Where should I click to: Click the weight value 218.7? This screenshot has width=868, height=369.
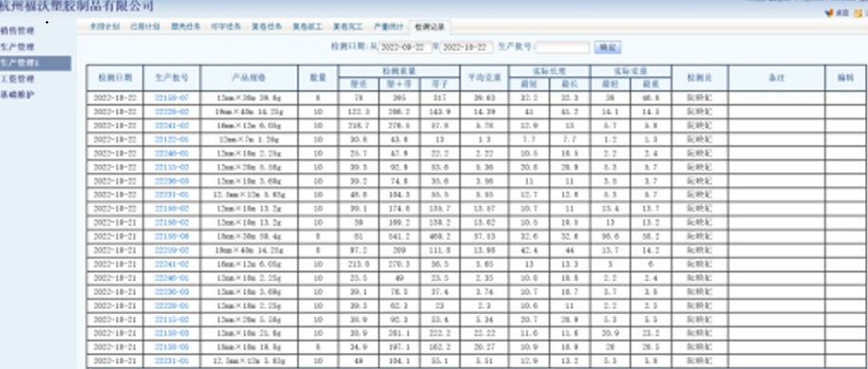358,125
